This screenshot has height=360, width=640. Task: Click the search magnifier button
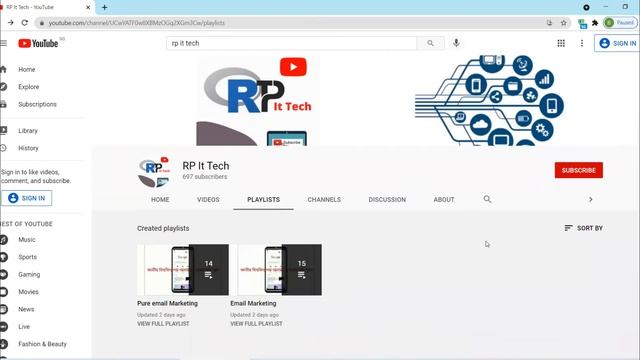430,43
